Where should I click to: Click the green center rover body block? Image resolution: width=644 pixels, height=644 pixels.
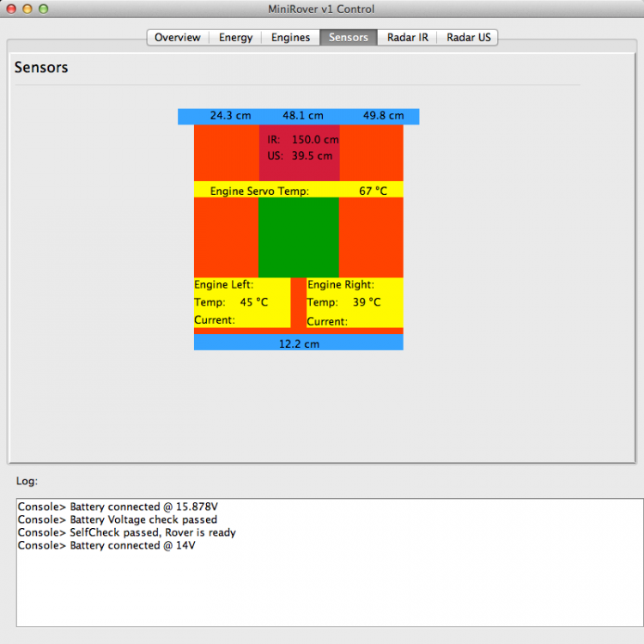(299, 237)
